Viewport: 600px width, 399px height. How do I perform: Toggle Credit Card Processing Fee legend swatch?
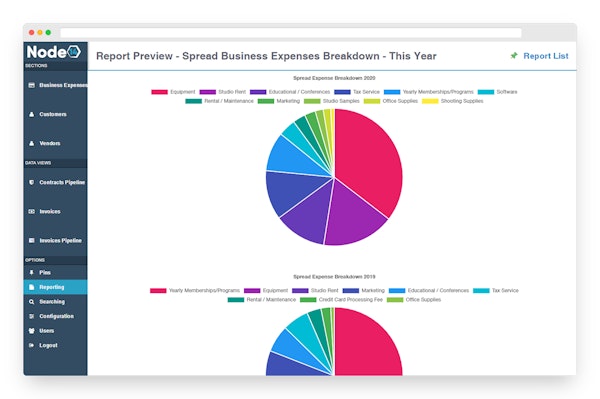[308, 300]
